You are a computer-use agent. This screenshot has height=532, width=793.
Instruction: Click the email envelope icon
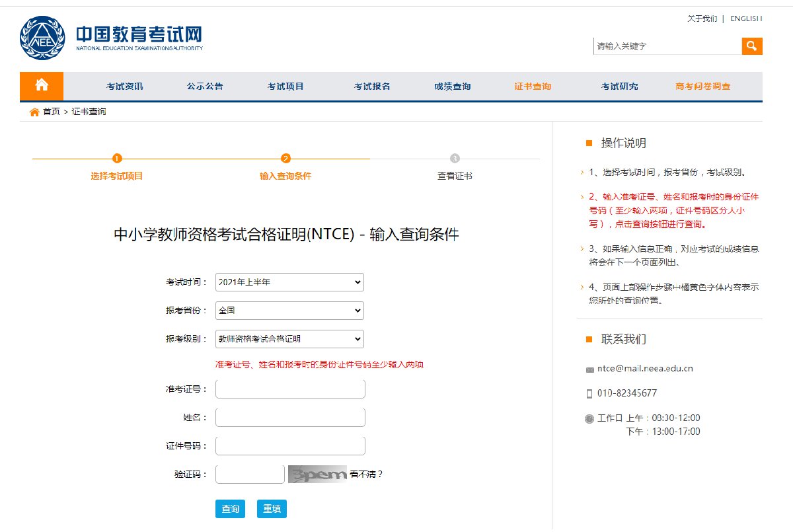589,369
